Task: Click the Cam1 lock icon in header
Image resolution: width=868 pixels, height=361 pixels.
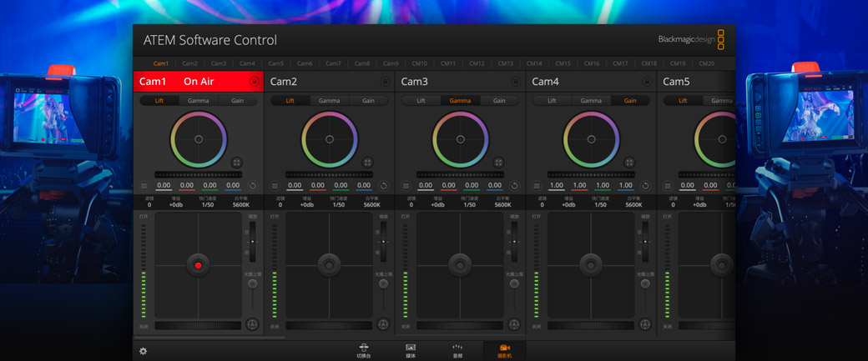Action: (255, 82)
